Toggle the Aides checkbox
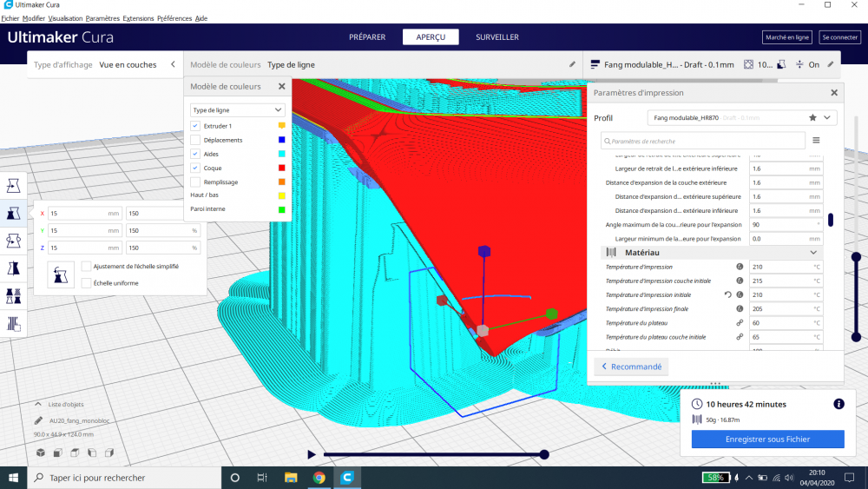 tap(195, 154)
